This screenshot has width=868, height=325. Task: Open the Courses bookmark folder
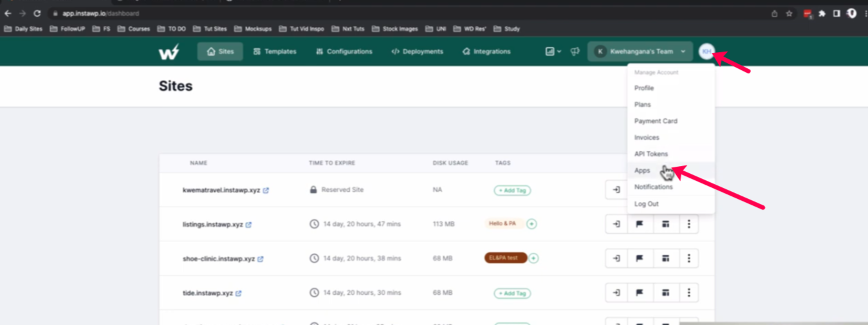[x=133, y=29]
